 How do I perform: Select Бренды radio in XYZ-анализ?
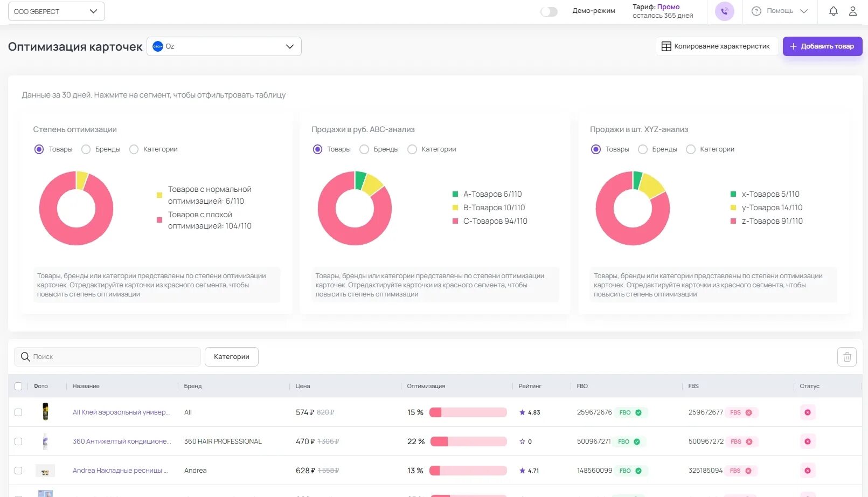point(643,149)
